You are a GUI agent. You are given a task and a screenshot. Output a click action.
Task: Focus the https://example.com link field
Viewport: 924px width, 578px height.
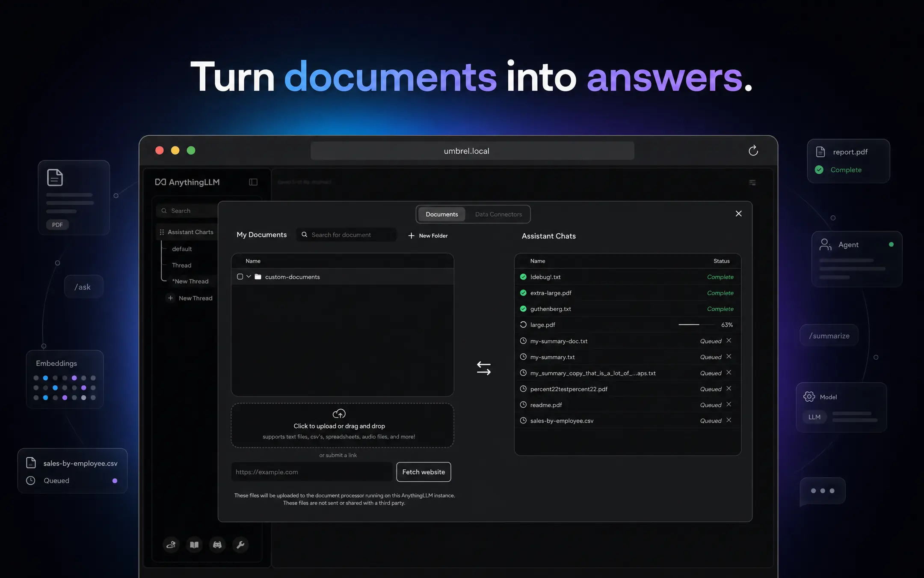(311, 472)
